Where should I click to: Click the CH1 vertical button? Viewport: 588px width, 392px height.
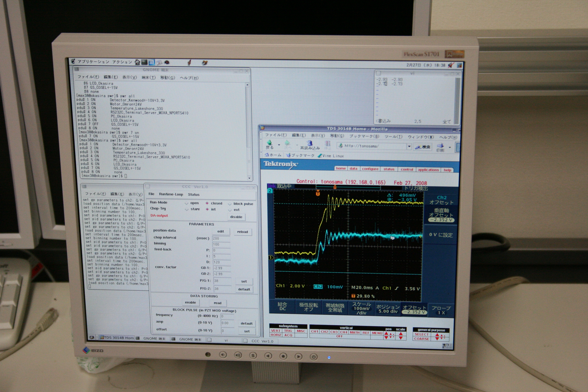(314, 331)
